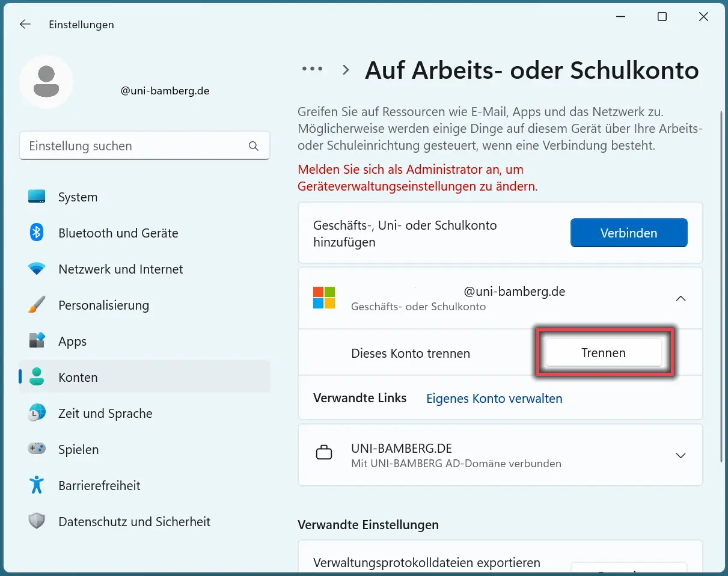This screenshot has width=728, height=576.
Task: Click the Konten person icon
Action: tap(37, 377)
